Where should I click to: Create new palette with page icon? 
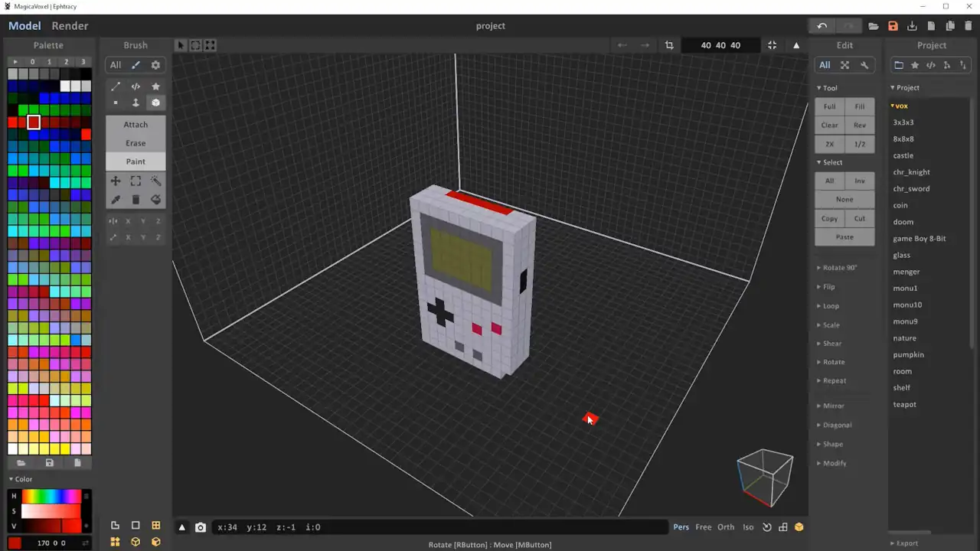pyautogui.click(x=77, y=463)
